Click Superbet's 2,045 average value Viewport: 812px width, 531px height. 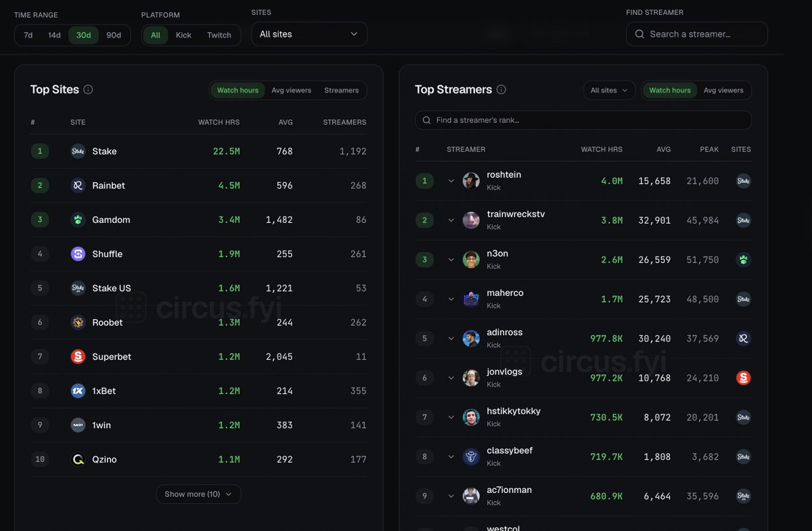point(279,356)
